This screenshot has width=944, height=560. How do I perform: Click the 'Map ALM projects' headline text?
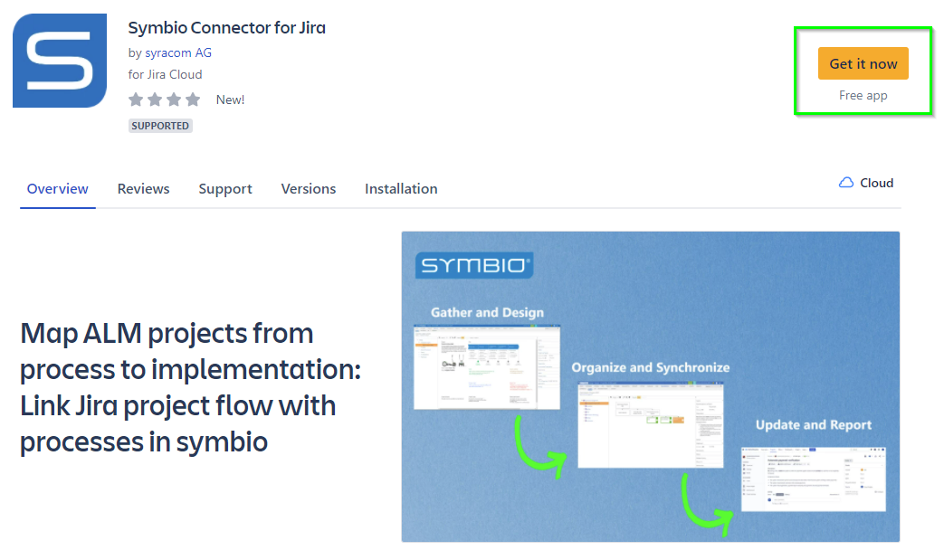point(191,387)
